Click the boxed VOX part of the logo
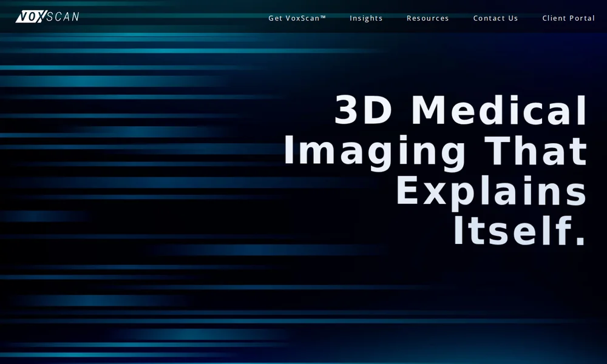Screen dimensions: 607x364 (x=31, y=16)
